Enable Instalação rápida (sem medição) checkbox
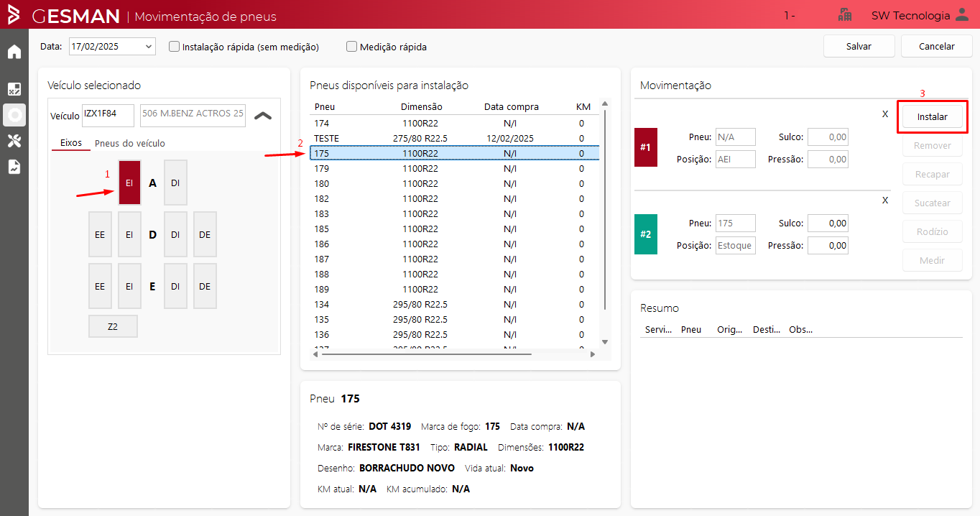Image resolution: width=980 pixels, height=516 pixels. pyautogui.click(x=174, y=47)
